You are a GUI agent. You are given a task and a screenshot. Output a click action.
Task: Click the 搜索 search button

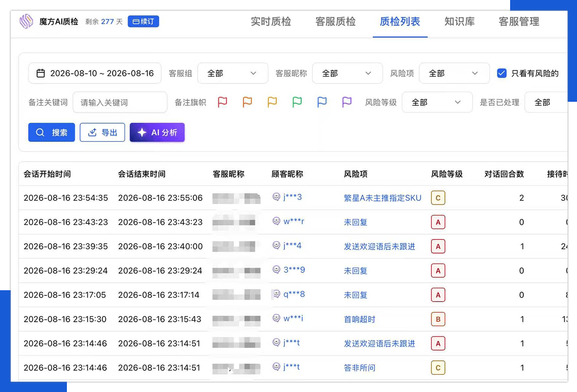[51, 132]
